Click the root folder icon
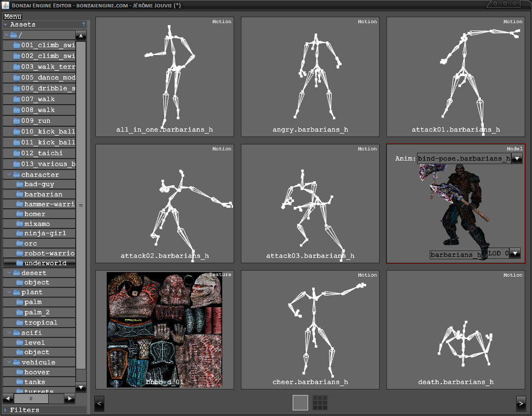 tap(13, 35)
